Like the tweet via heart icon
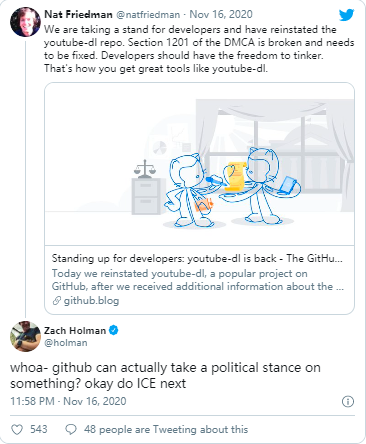 (17, 429)
